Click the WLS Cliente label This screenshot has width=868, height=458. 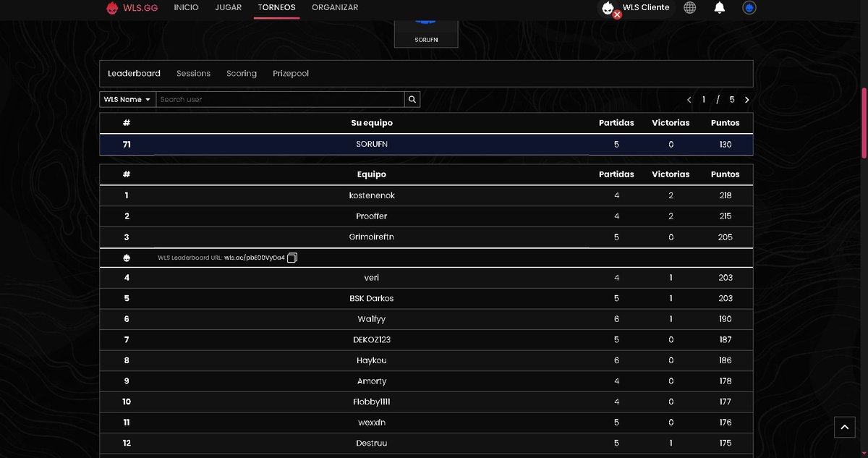(646, 7)
